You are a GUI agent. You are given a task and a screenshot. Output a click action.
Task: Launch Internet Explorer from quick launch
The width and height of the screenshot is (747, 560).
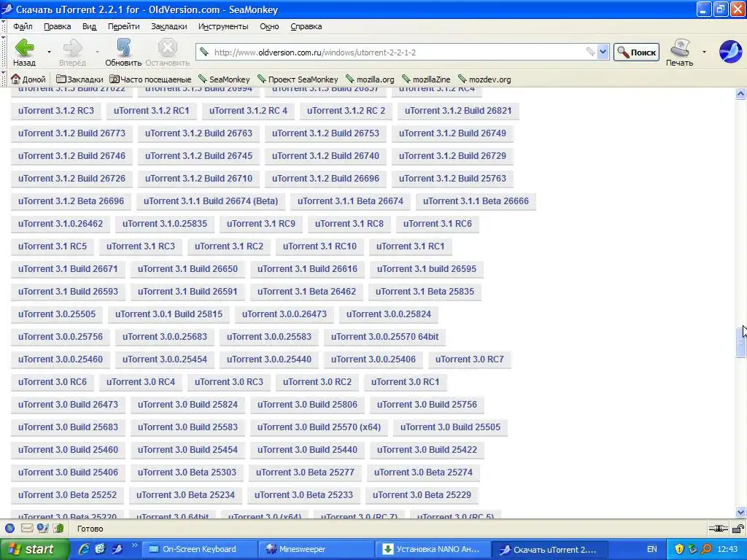84,549
